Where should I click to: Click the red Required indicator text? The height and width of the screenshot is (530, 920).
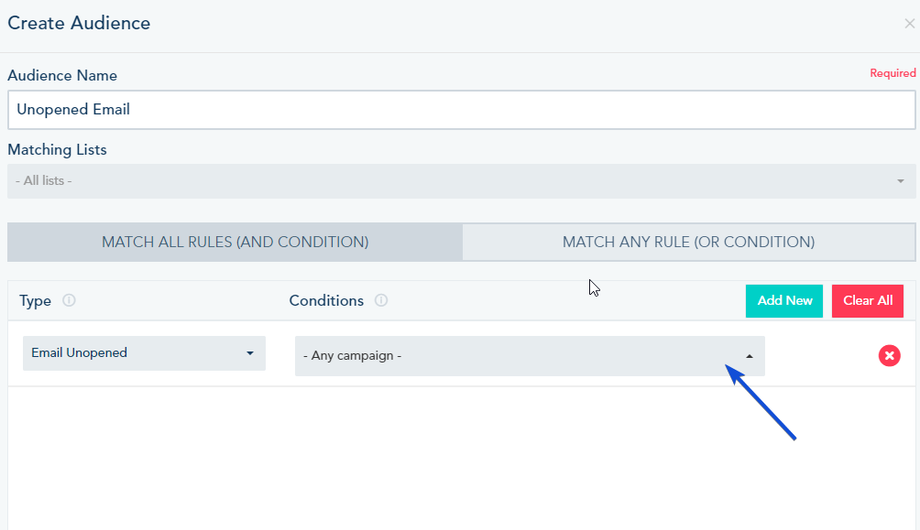point(892,73)
